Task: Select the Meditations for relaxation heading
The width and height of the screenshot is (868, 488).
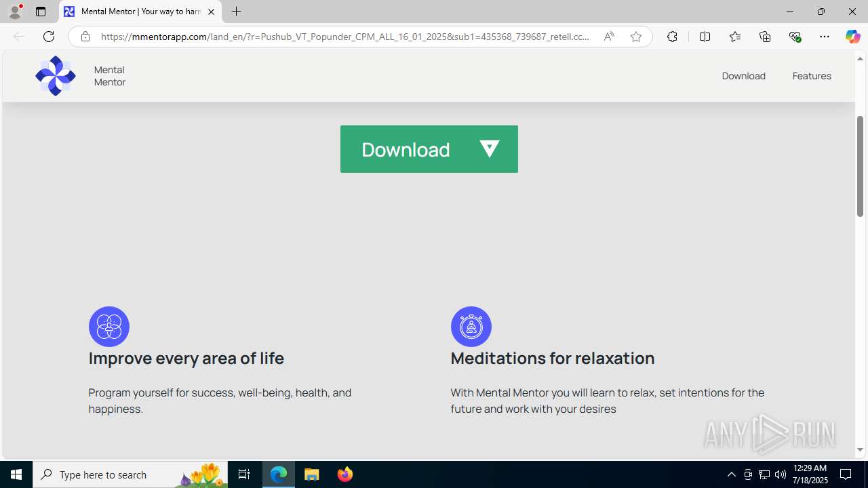Action: [553, 358]
